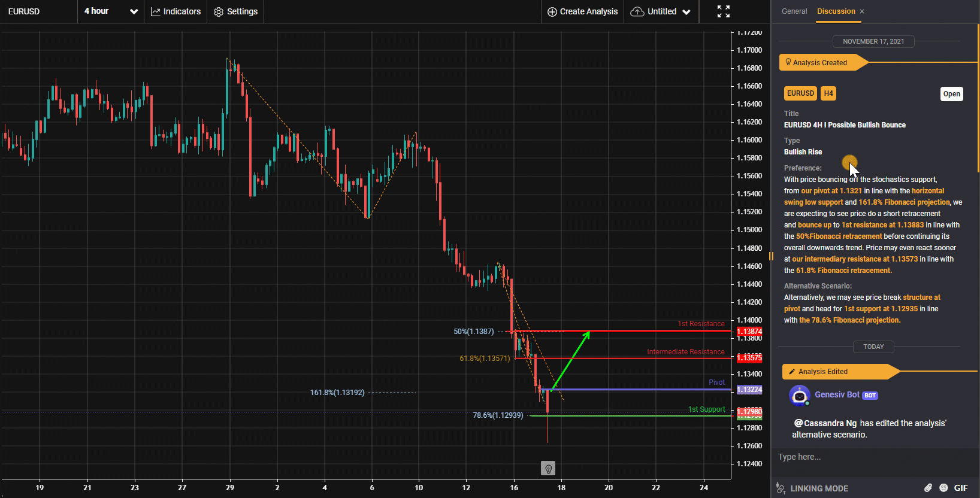Click the BOT badge next to Genesiv Bot

870,396
